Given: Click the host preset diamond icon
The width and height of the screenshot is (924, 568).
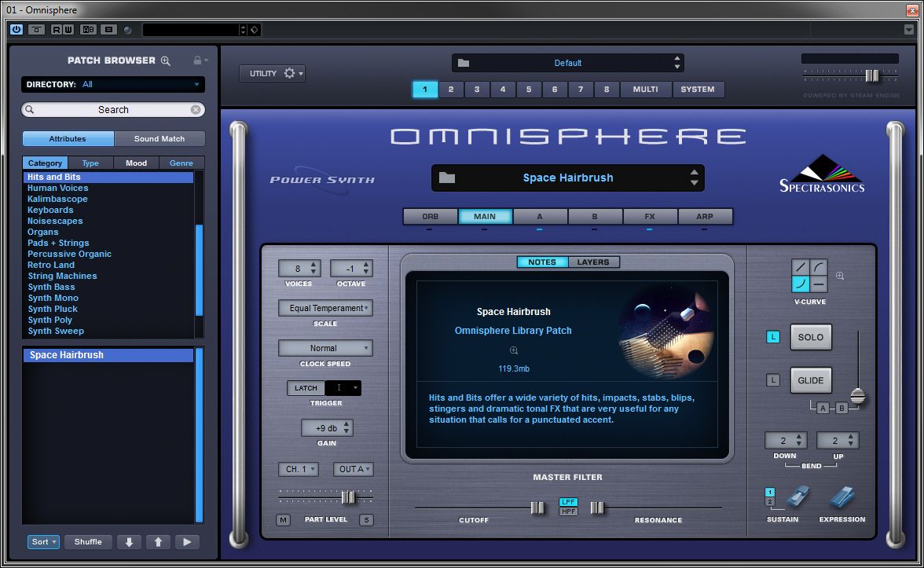Looking at the screenshot, I should [x=255, y=30].
